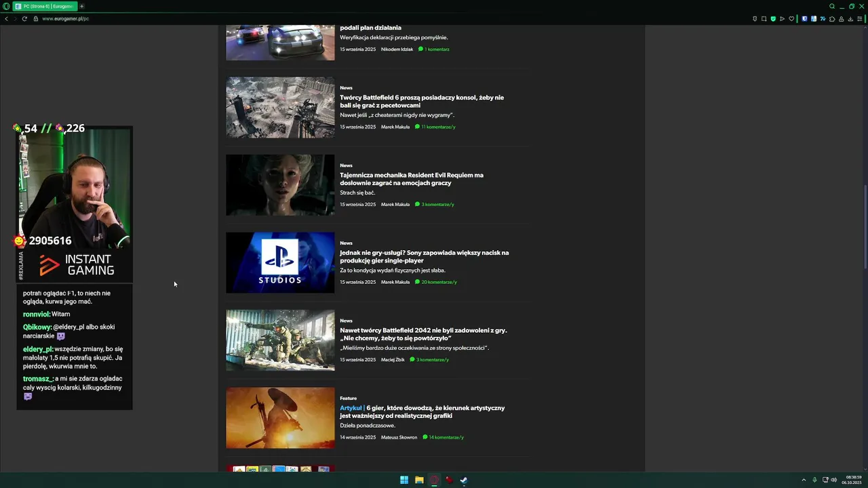Screen dimensions: 868x488
Task: Open the Battlefield 2042 creators headline
Action: [x=423, y=334]
